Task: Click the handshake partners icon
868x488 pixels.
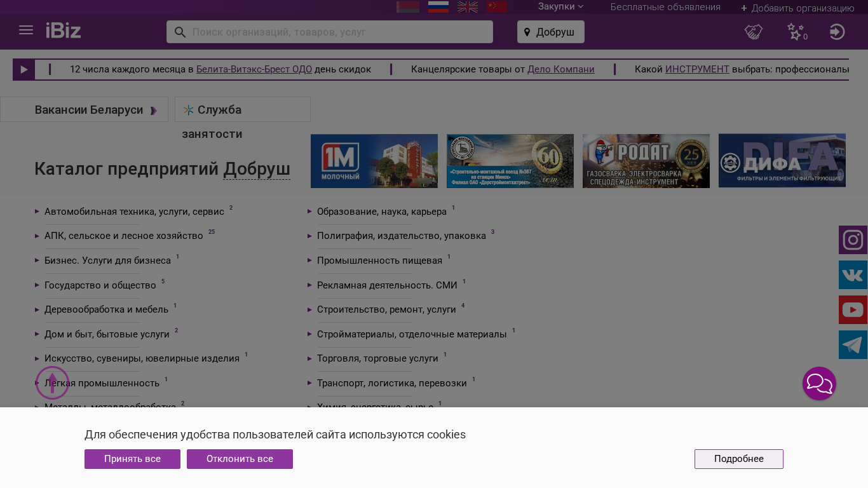Action: click(754, 32)
